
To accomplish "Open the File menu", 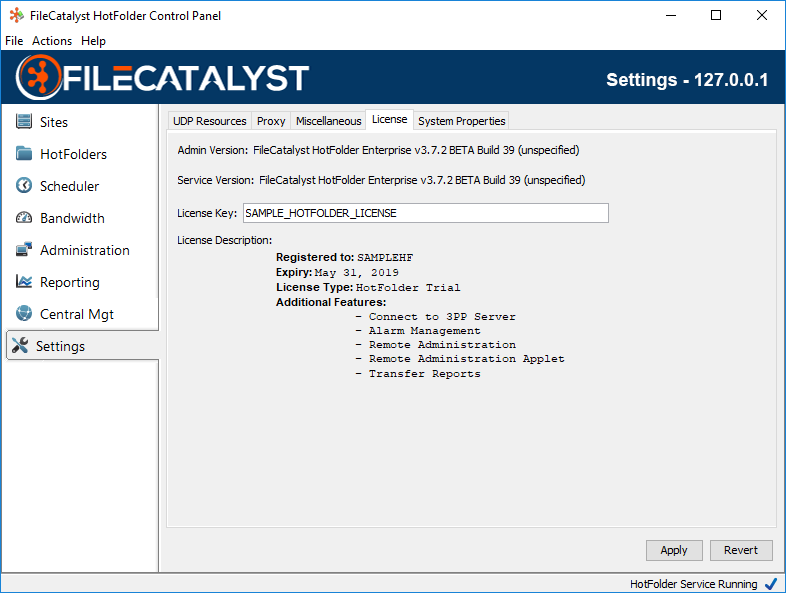I will (14, 41).
